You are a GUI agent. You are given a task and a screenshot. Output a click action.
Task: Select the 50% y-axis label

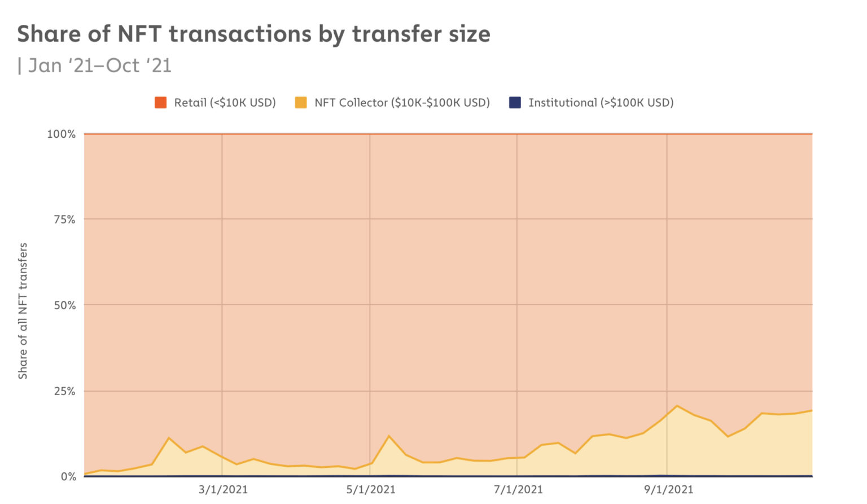(x=64, y=305)
